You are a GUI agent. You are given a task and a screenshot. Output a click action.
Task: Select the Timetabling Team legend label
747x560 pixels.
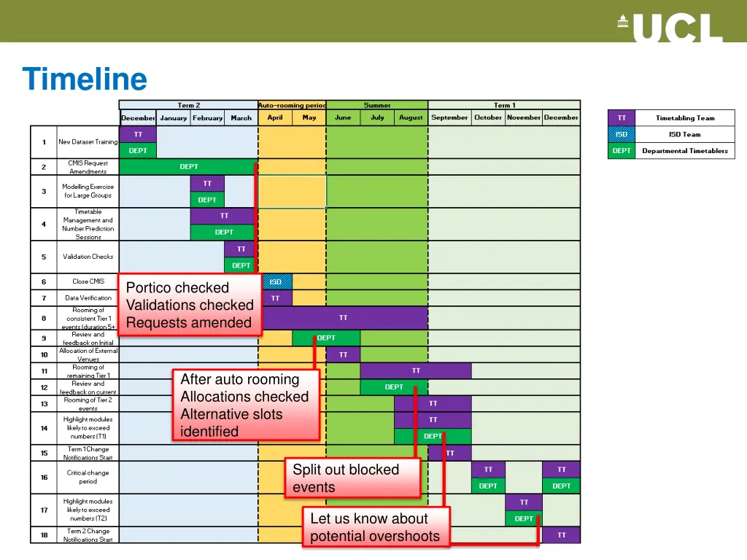685,117
